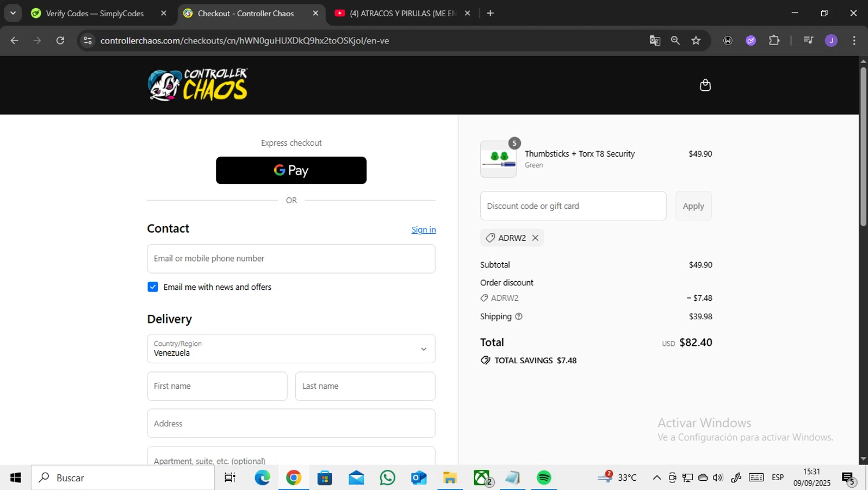Viewport: 868px width, 490px height.
Task: Open the notification center icon
Action: (x=848, y=478)
